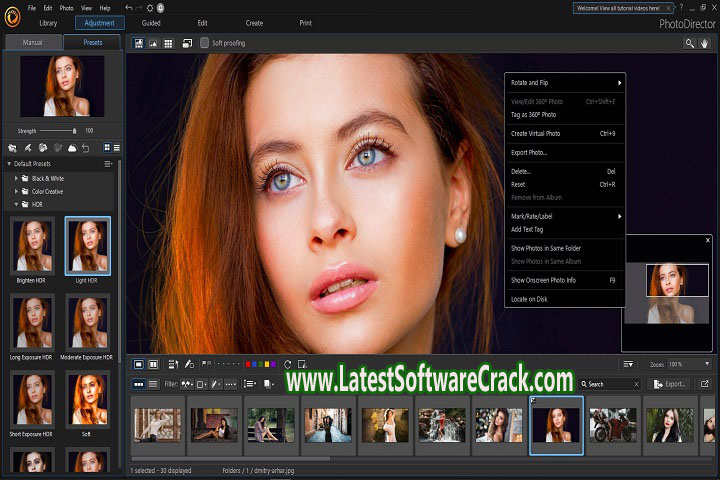The height and width of the screenshot is (480, 720).
Task: Collapse the HDR preset folder
Action: 16,204
